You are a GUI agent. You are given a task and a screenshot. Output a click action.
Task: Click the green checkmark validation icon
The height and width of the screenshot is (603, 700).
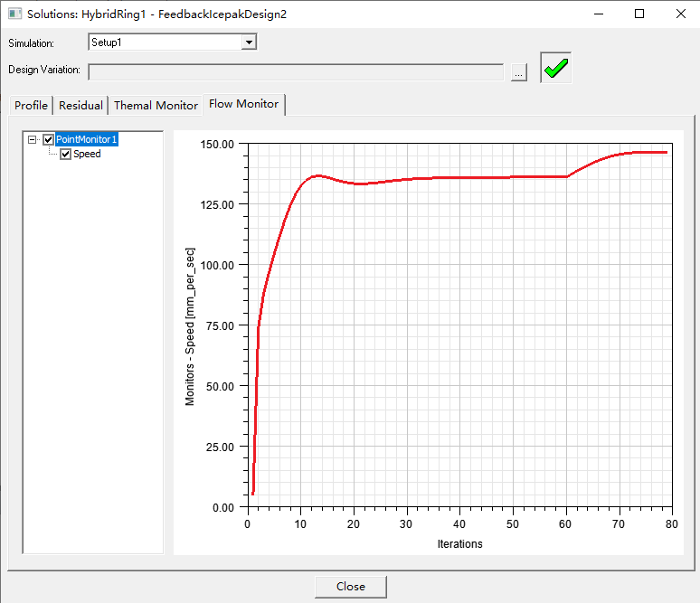coord(556,69)
